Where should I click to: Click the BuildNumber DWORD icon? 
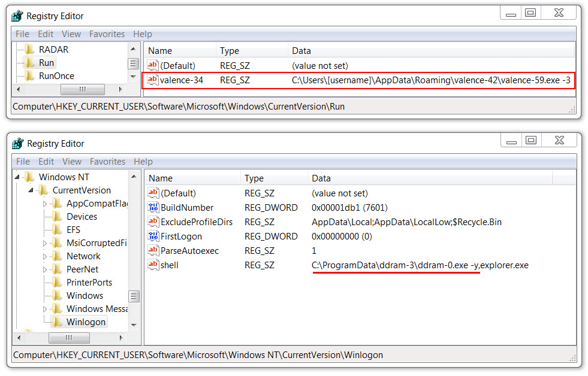point(153,207)
